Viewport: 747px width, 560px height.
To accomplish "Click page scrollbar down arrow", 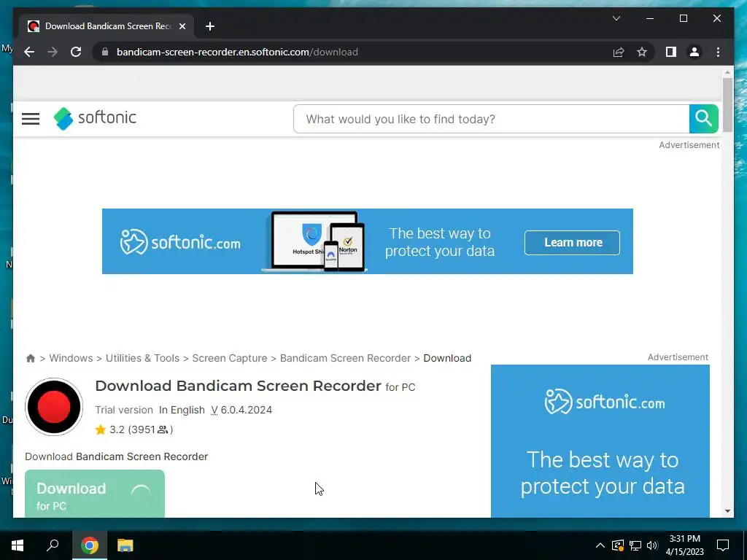I will tap(727, 511).
